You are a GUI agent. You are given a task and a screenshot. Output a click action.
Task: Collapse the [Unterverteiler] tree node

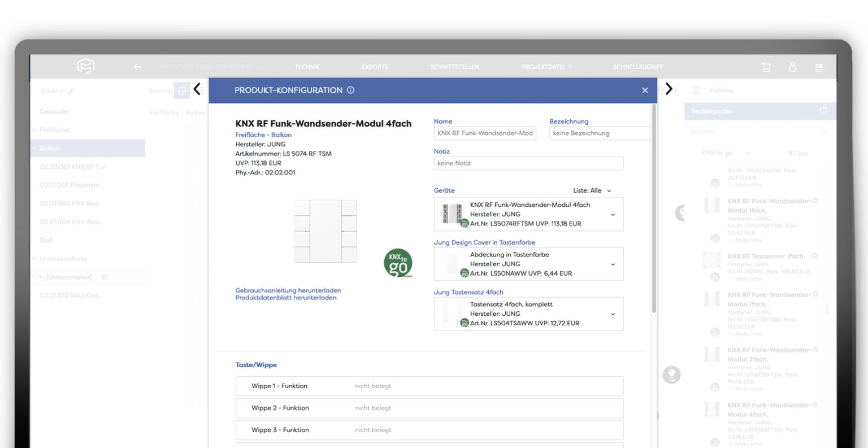pyautogui.click(x=41, y=277)
